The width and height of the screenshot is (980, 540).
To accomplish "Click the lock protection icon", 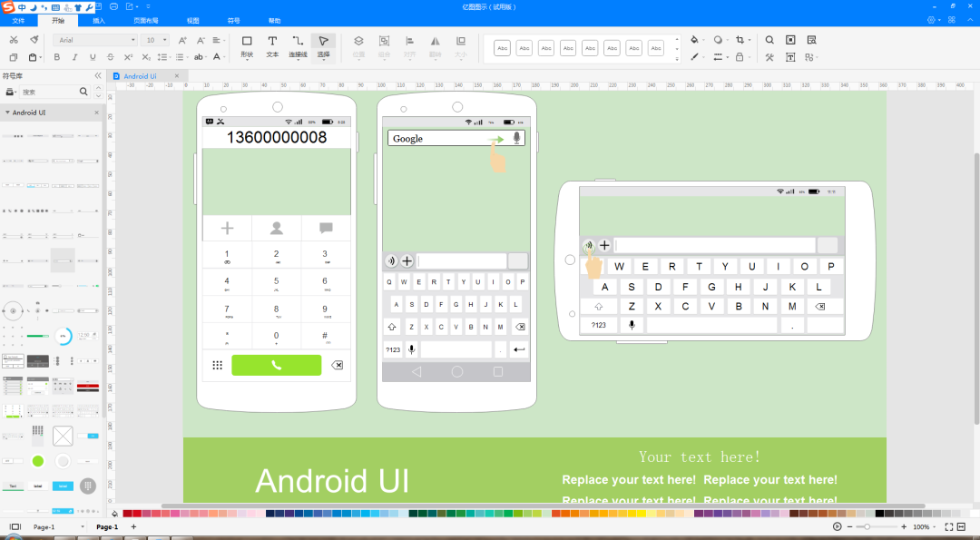I will [740, 57].
